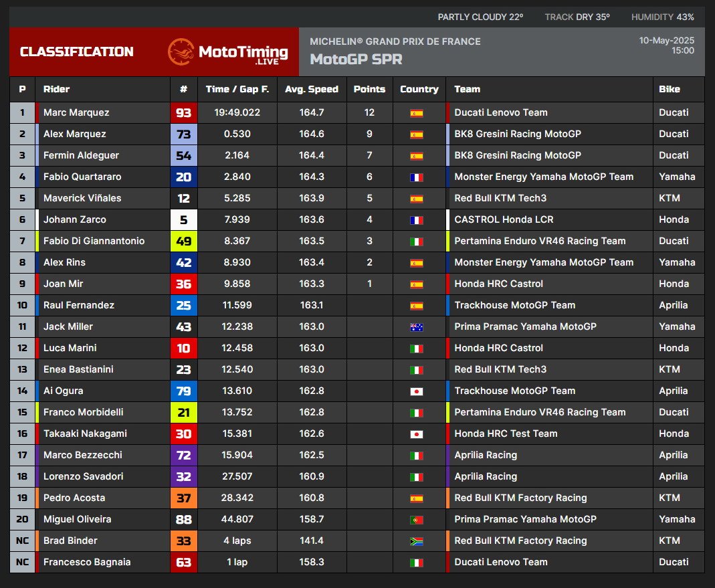The width and height of the screenshot is (715, 588).
Task: Select rider name Lorenzo Savadori
Action: click(x=84, y=476)
